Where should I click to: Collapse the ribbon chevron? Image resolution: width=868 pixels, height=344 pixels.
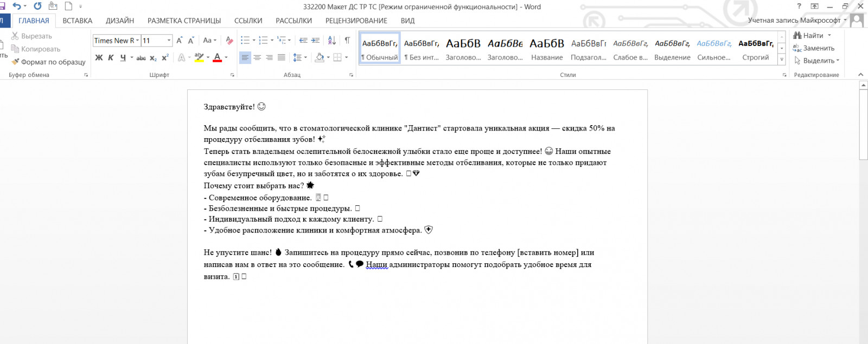pyautogui.click(x=860, y=75)
